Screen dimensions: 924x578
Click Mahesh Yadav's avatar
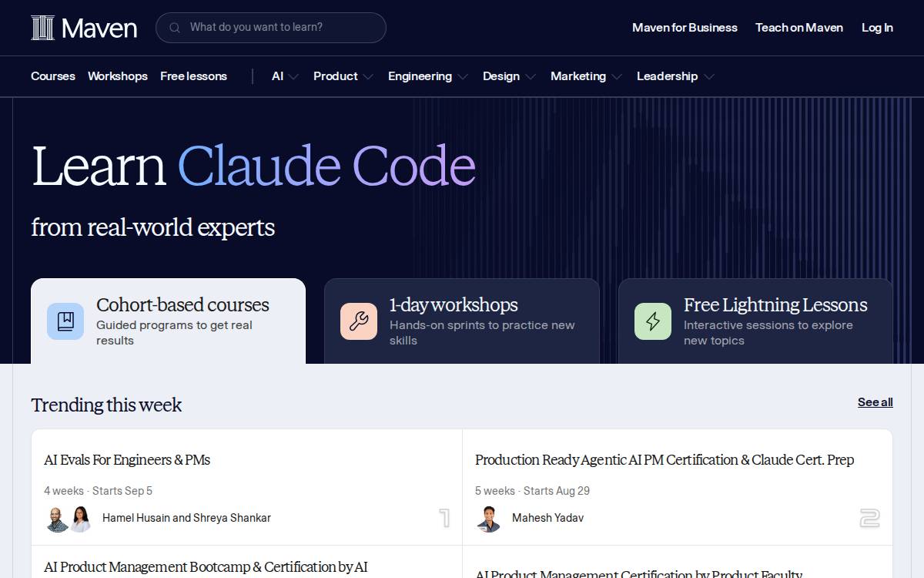point(488,519)
